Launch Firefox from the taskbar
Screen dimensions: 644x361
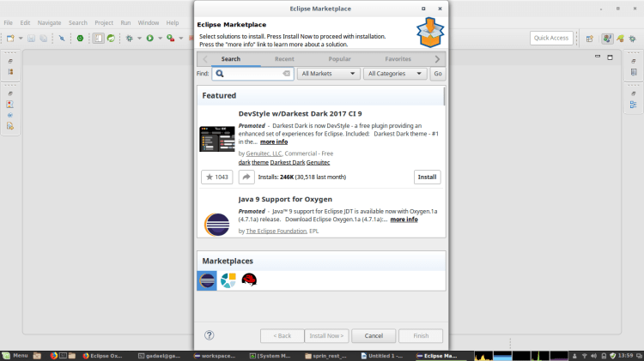[54, 356]
